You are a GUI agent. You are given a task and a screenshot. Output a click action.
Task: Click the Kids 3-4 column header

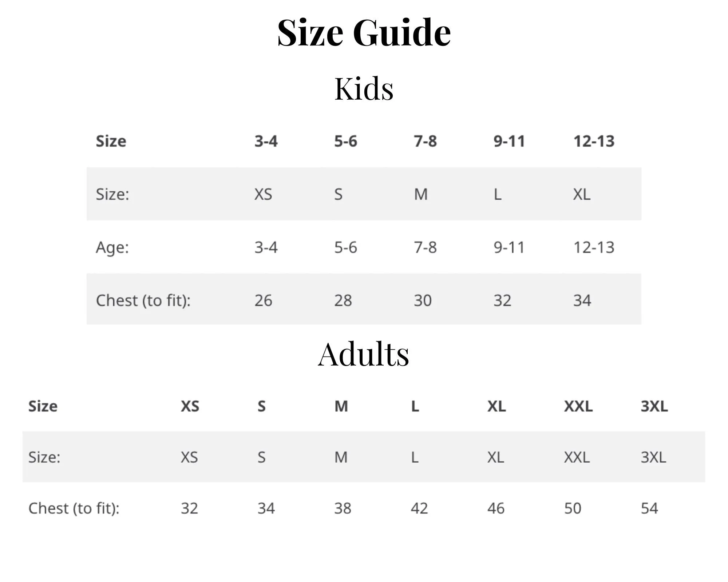tap(266, 141)
